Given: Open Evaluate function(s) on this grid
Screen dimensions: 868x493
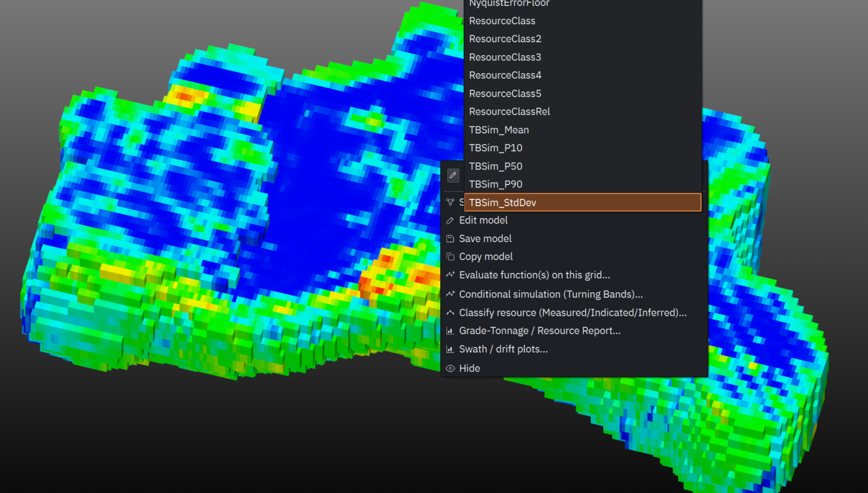Looking at the screenshot, I should coord(574,275).
